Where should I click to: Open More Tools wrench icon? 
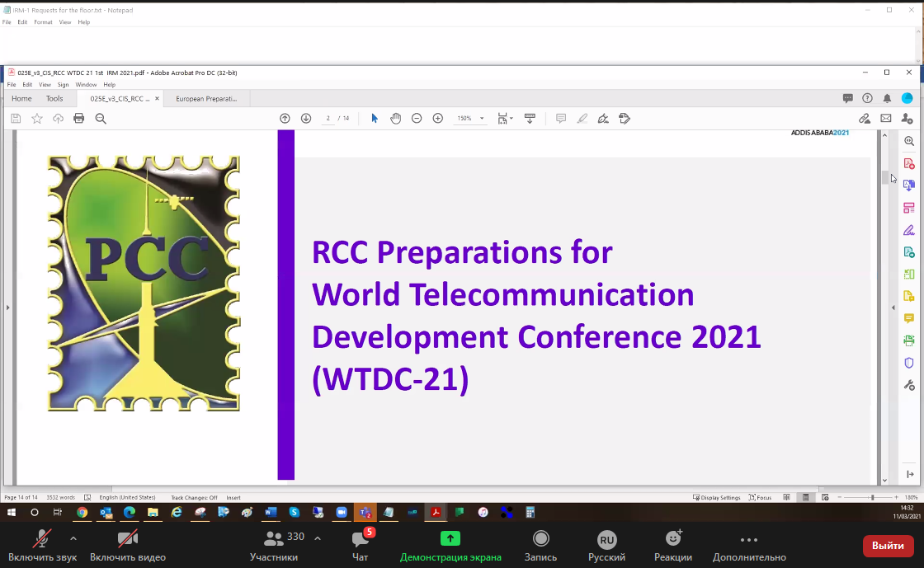tap(909, 385)
